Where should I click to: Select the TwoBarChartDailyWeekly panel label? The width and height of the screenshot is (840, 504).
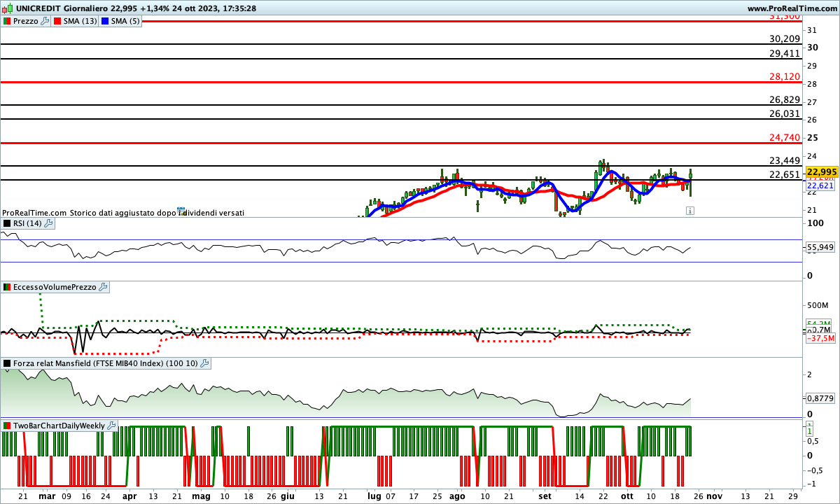pos(59,426)
